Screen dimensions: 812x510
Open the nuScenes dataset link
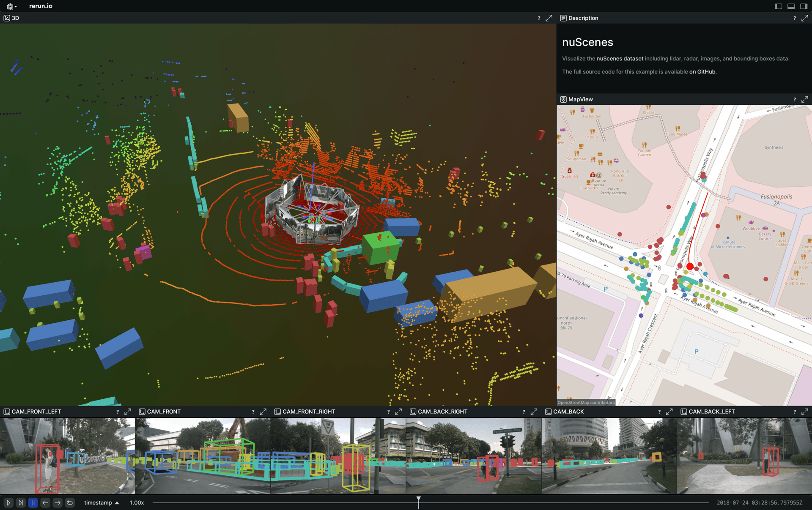pyautogui.click(x=620, y=59)
